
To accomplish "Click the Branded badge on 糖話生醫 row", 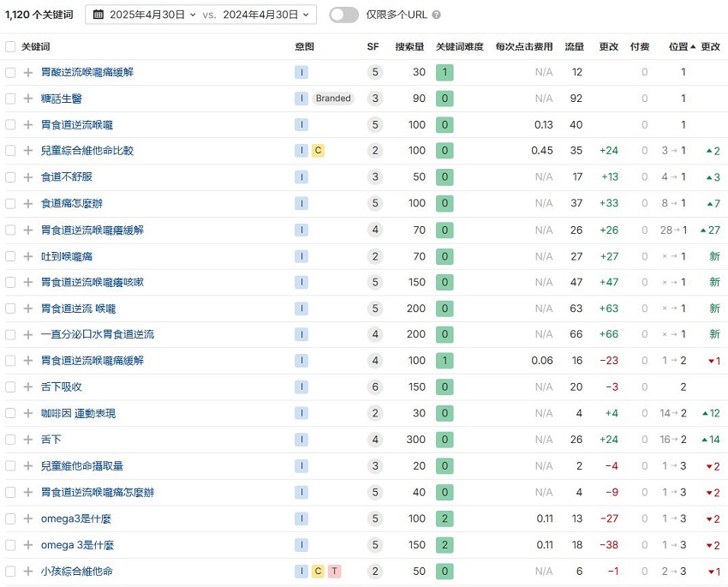I will 333,99.
